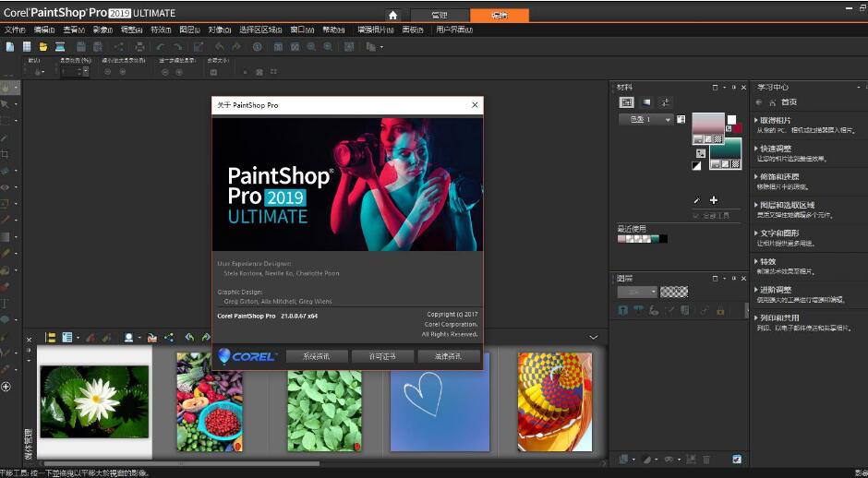Open the hue dropdown in Materials panel
Image resolution: width=868 pixels, height=478 pixels.
click(645, 120)
